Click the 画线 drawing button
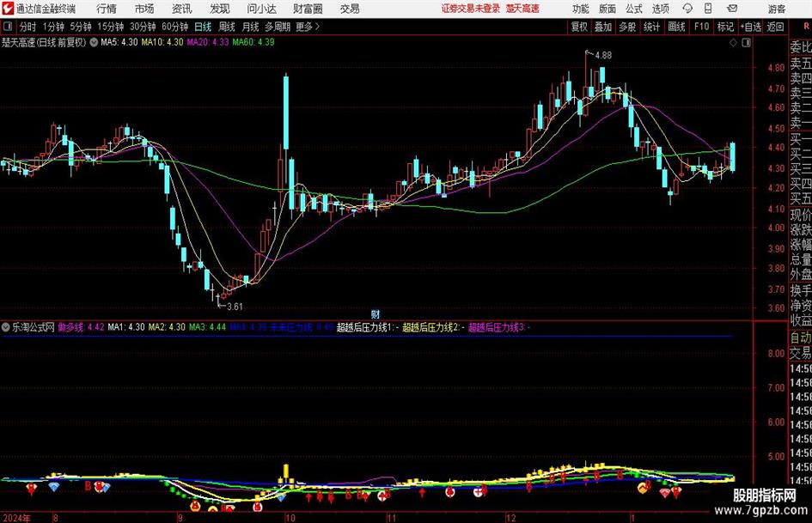Screen dimensions: 812x523 point(677,27)
